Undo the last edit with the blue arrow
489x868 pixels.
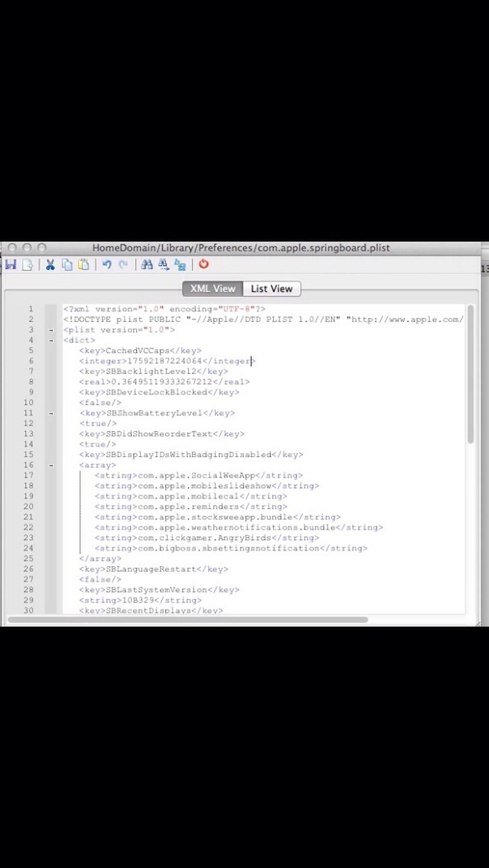[x=107, y=264]
